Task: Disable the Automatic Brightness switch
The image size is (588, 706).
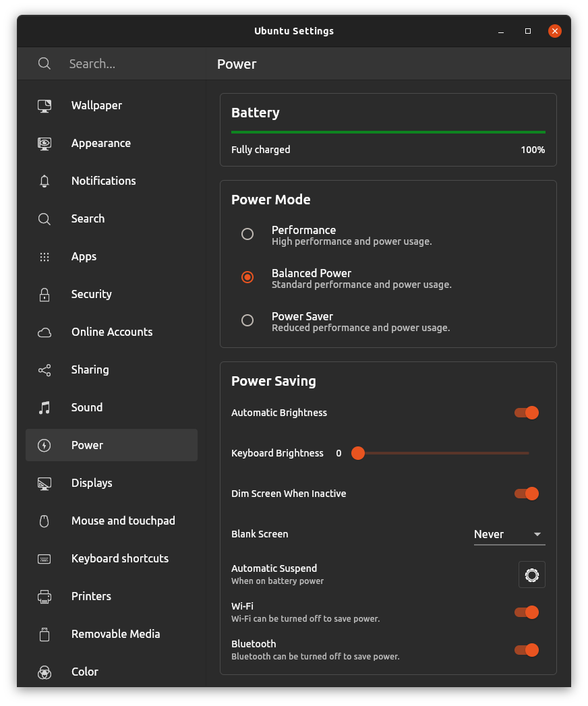Action: 527,413
